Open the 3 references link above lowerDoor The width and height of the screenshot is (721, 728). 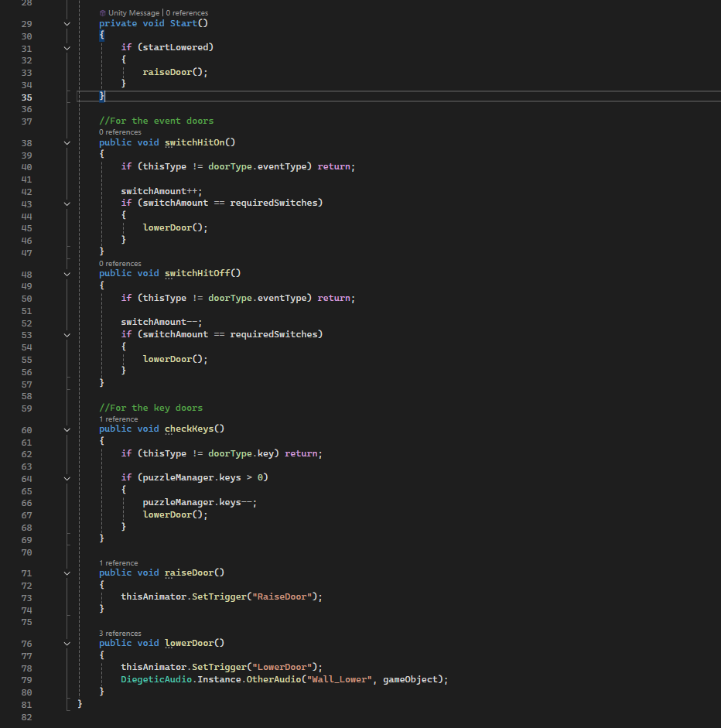click(x=120, y=633)
